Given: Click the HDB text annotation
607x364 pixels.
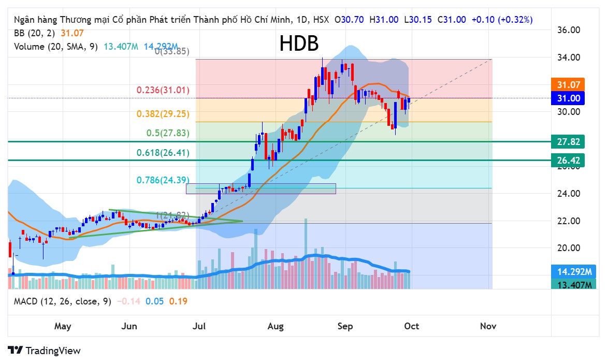Looking at the screenshot, I should (x=299, y=43).
